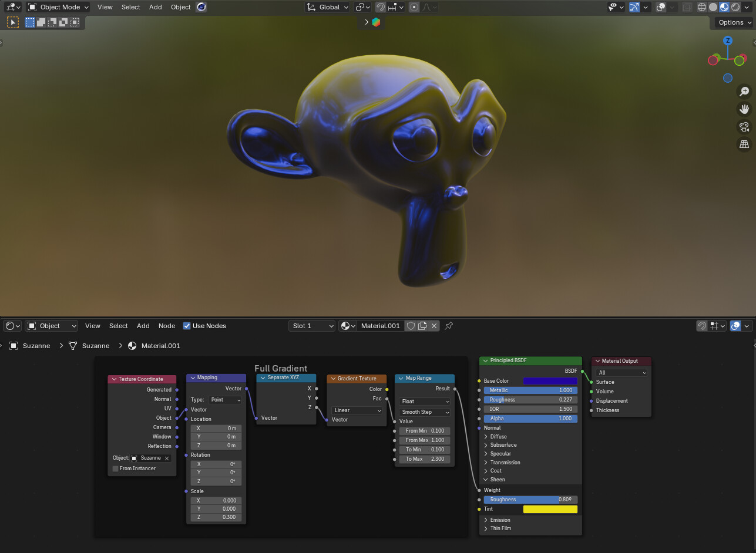This screenshot has width=756, height=553.
Task: Click the Cinema 4D-style sphere header icon
Action: (201, 7)
